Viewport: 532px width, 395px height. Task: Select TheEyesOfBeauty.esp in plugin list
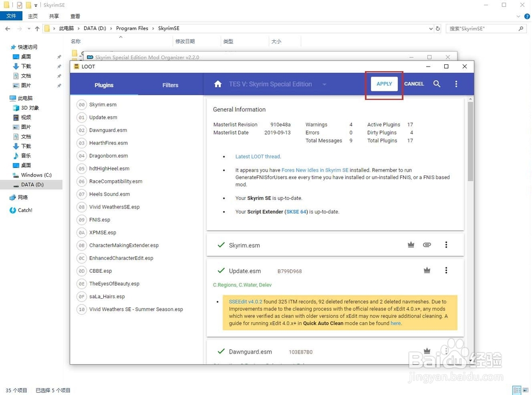click(114, 284)
